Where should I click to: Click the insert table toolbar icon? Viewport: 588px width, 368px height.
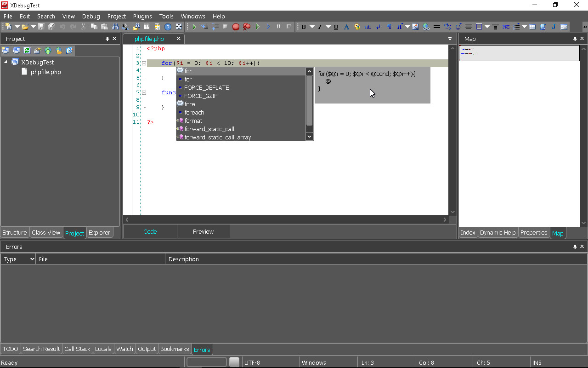coord(532,27)
